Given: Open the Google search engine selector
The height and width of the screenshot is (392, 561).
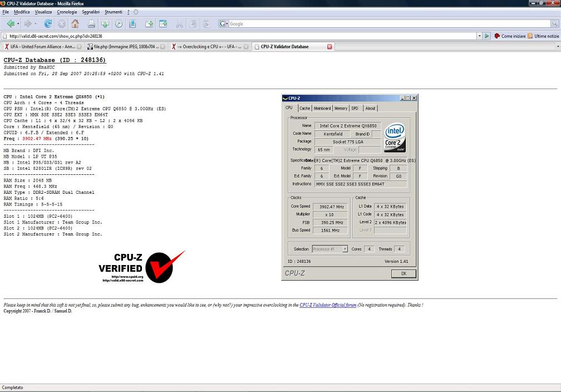Looking at the screenshot, I should 224,23.
